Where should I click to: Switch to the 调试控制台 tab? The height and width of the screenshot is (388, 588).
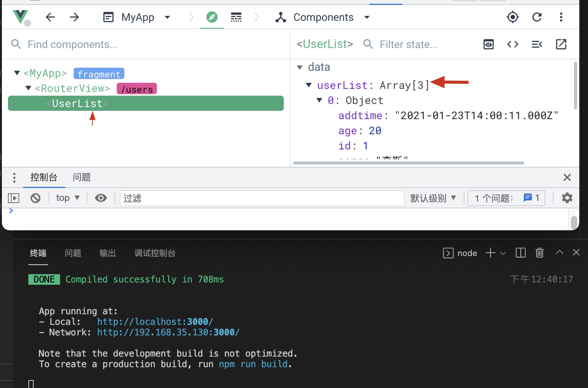point(155,253)
